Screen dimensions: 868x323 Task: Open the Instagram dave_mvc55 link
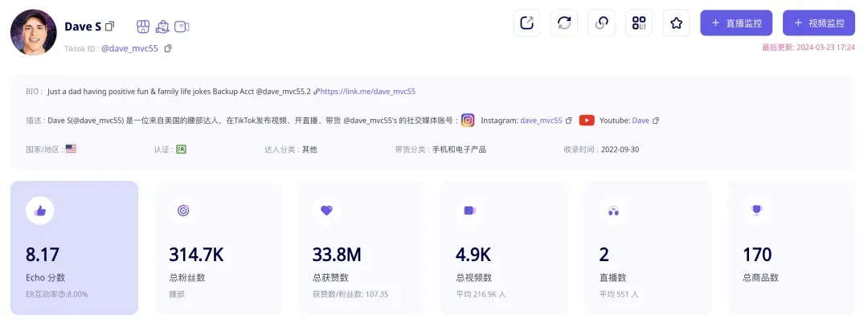coord(541,121)
